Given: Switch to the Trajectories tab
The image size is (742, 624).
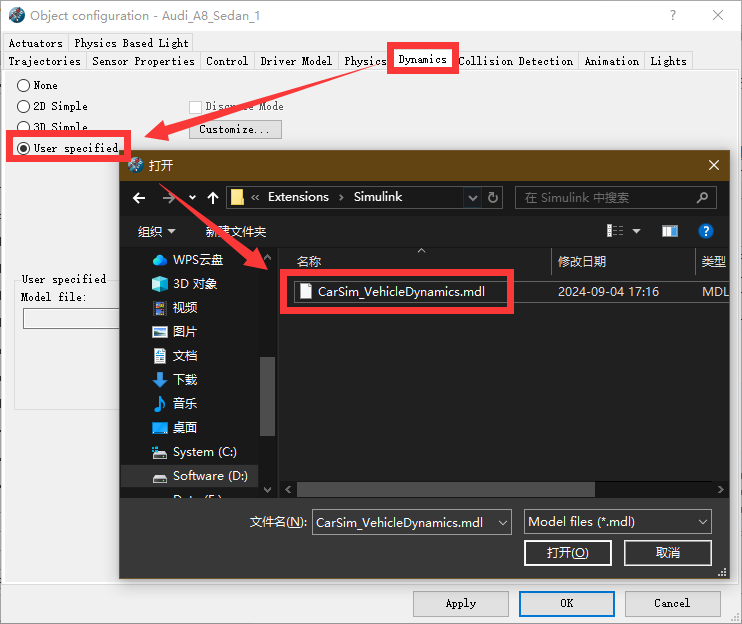Looking at the screenshot, I should click(x=44, y=61).
